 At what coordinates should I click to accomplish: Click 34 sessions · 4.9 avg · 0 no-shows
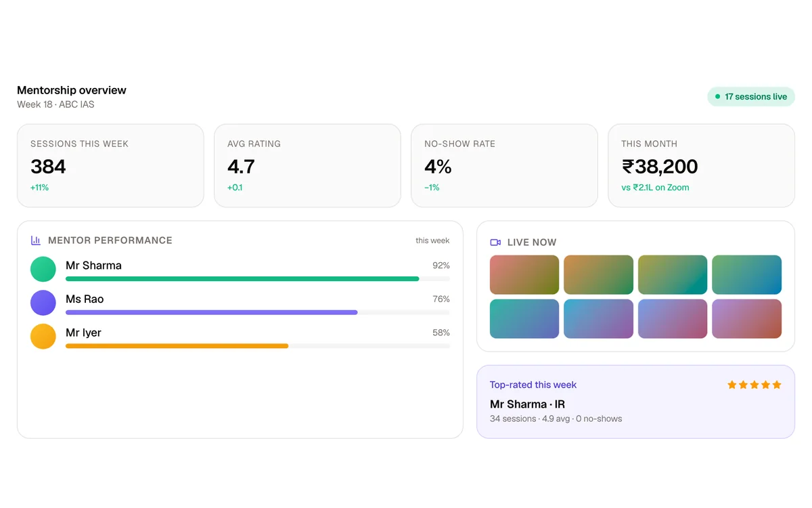(556, 419)
